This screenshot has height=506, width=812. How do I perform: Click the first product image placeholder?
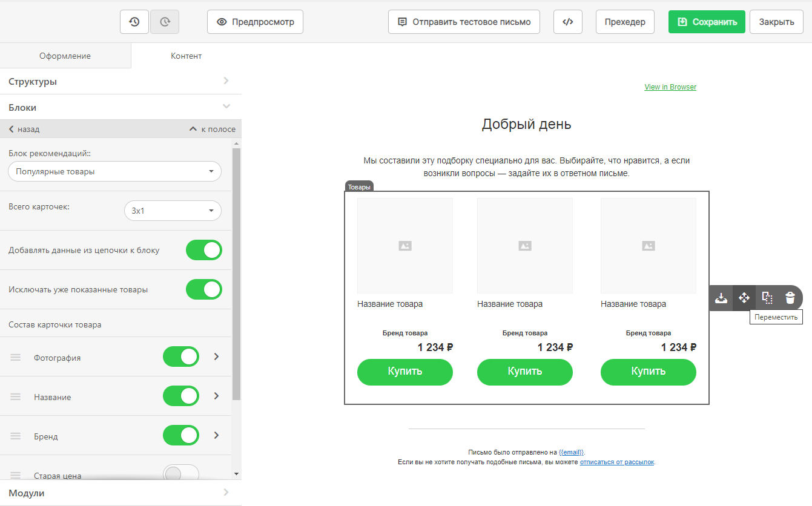pos(404,246)
